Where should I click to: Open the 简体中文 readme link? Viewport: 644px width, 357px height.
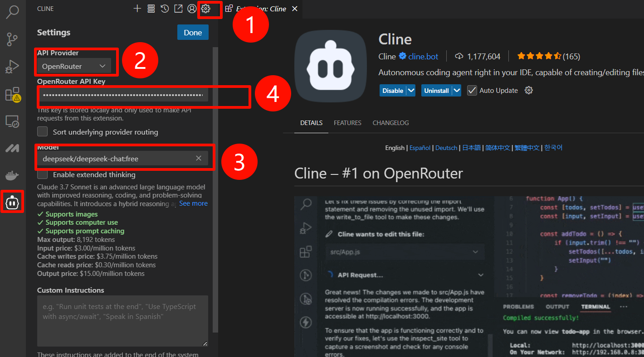(x=498, y=148)
